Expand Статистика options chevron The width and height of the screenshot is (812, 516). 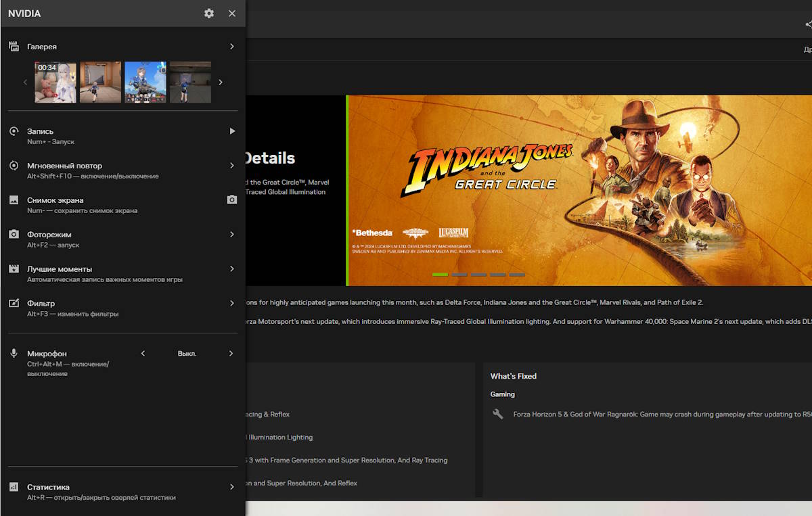click(232, 487)
